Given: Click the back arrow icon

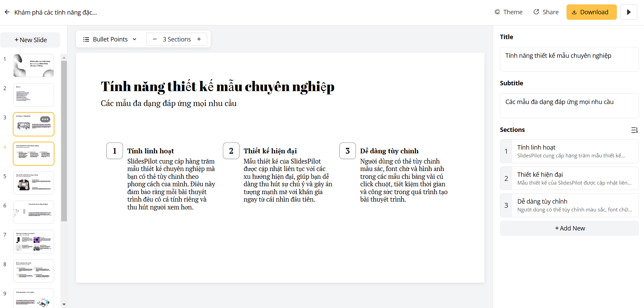Looking at the screenshot, I should tap(7, 12).
